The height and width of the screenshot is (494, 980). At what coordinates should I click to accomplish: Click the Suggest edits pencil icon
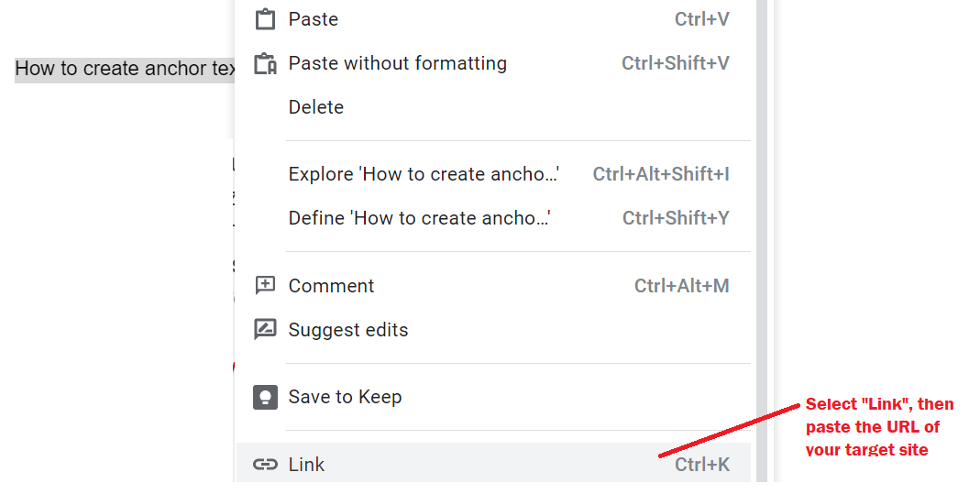[265, 329]
